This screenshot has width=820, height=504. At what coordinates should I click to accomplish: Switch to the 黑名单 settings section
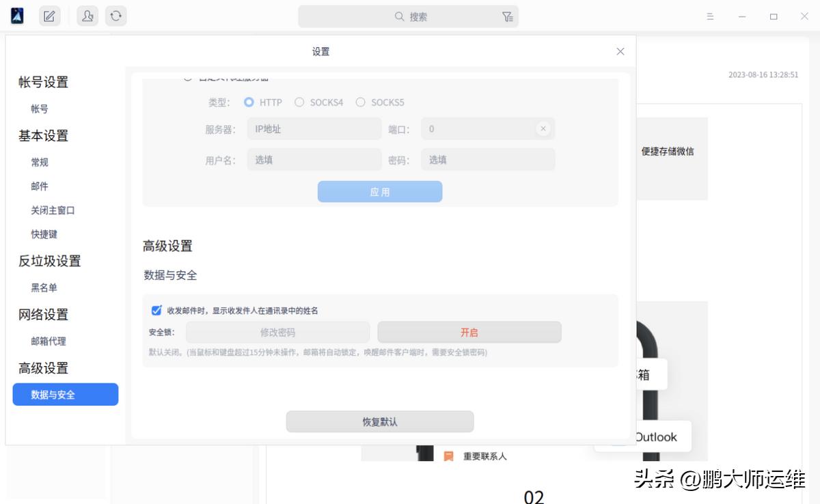point(44,288)
